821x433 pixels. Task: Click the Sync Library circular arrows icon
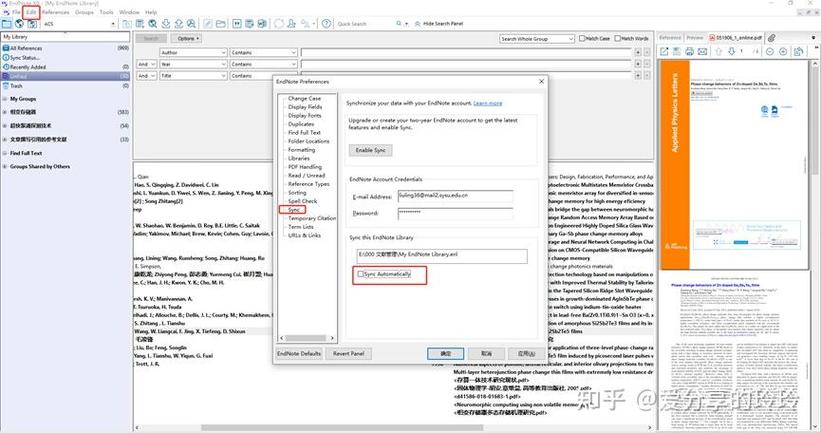coord(279,24)
